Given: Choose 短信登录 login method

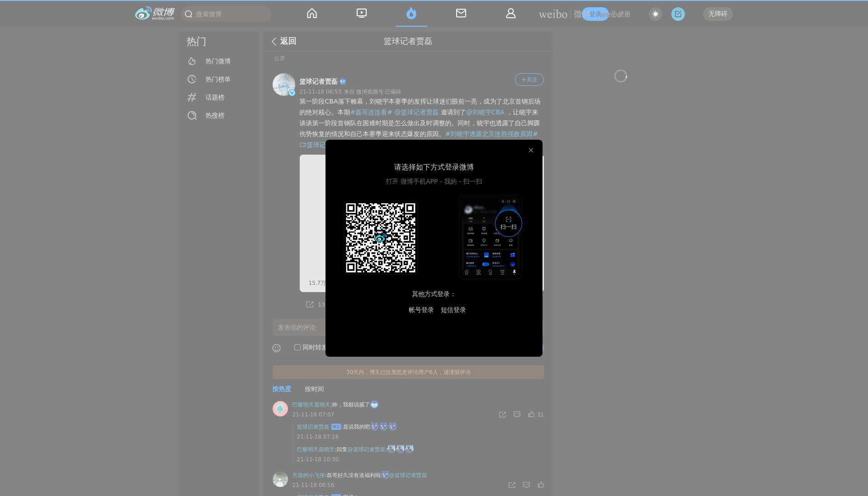Looking at the screenshot, I should click(453, 310).
